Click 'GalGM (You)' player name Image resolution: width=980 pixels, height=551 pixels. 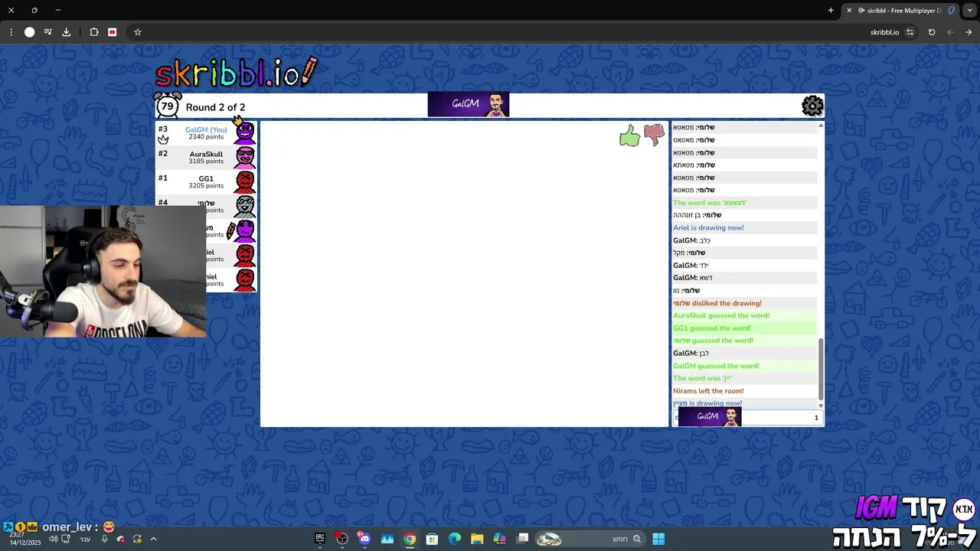click(206, 129)
